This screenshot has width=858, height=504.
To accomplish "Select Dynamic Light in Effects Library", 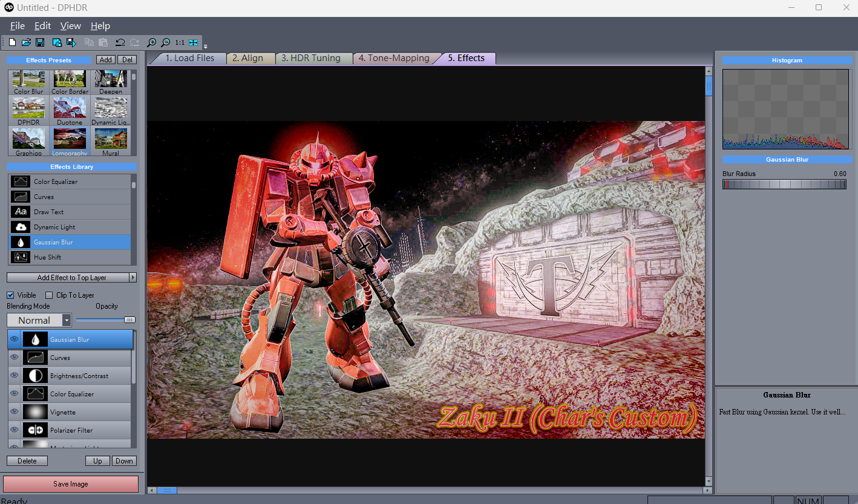I will click(x=70, y=227).
